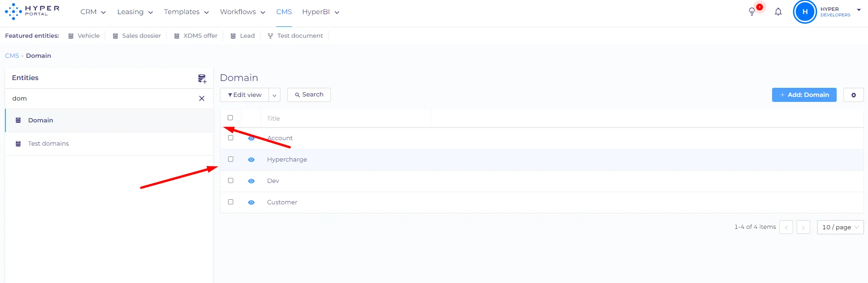Expand the CRM menu
The height and width of the screenshot is (283, 868).
coord(93,12)
